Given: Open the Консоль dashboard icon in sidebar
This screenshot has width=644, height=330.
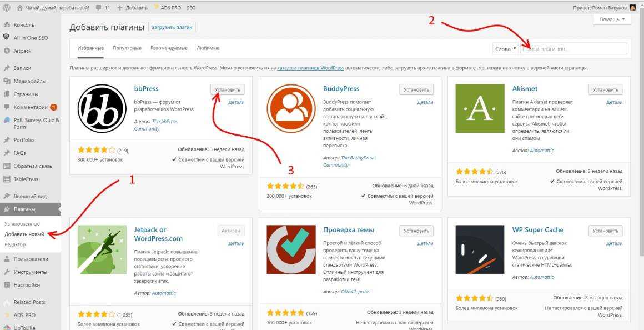Looking at the screenshot, I should point(7,24).
